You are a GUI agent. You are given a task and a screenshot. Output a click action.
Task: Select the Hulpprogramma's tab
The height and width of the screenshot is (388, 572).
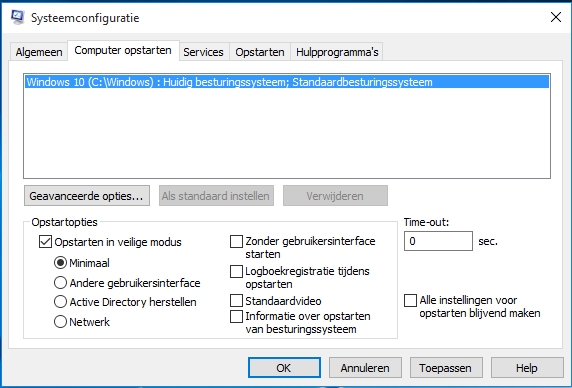coord(337,52)
